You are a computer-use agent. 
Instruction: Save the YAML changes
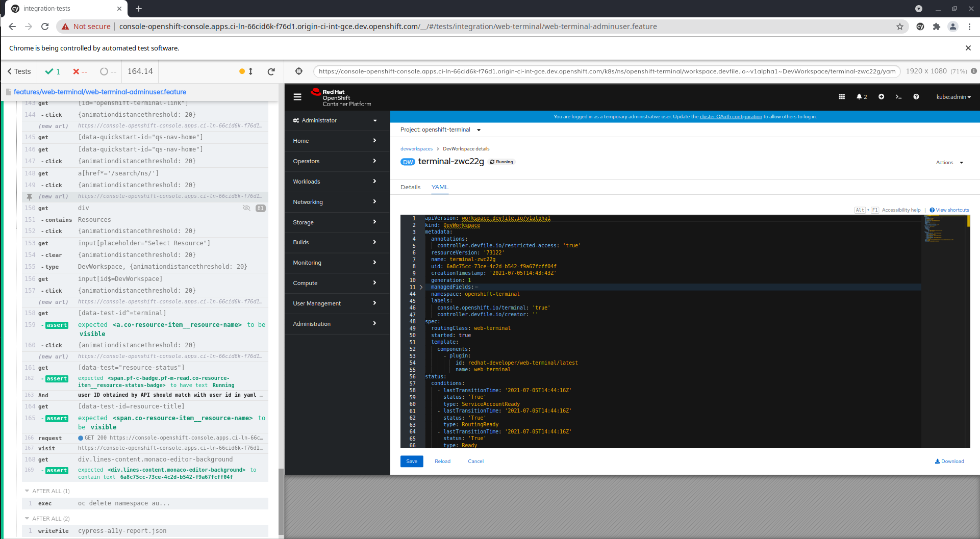coord(412,461)
